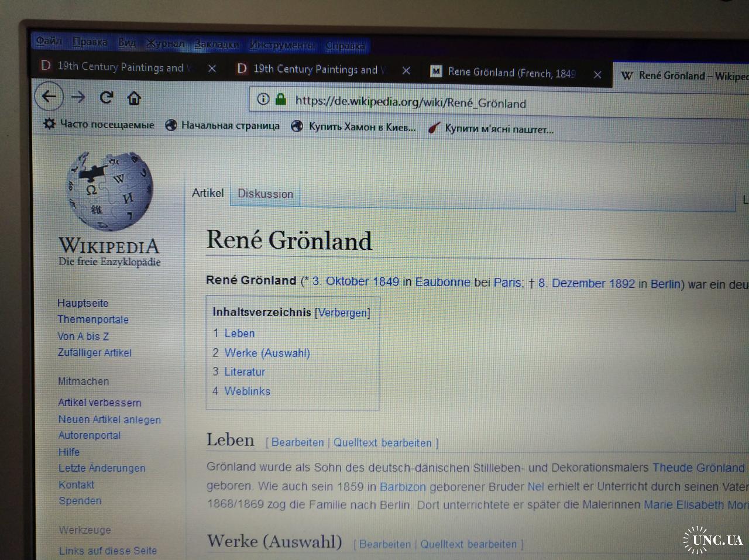Viewport: 749px width, 560px height.
Task: Open Hilfe sidebar link
Action: tap(69, 452)
